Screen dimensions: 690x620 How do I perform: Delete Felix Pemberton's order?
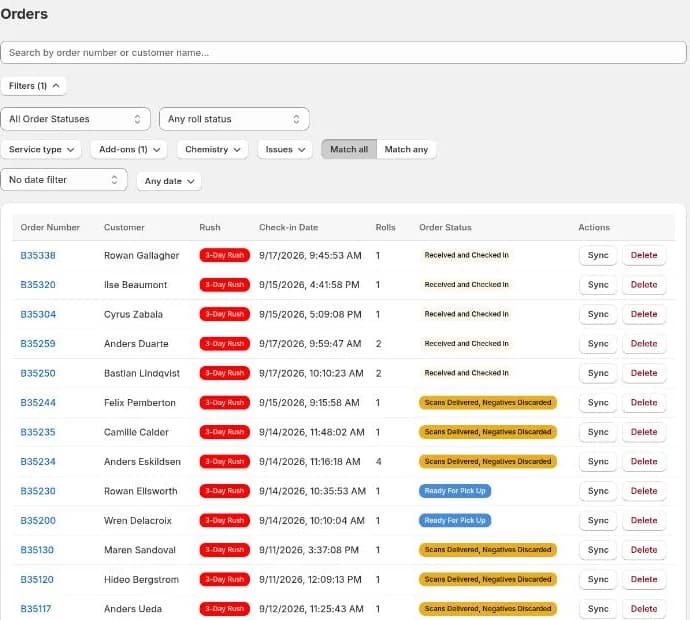click(644, 403)
